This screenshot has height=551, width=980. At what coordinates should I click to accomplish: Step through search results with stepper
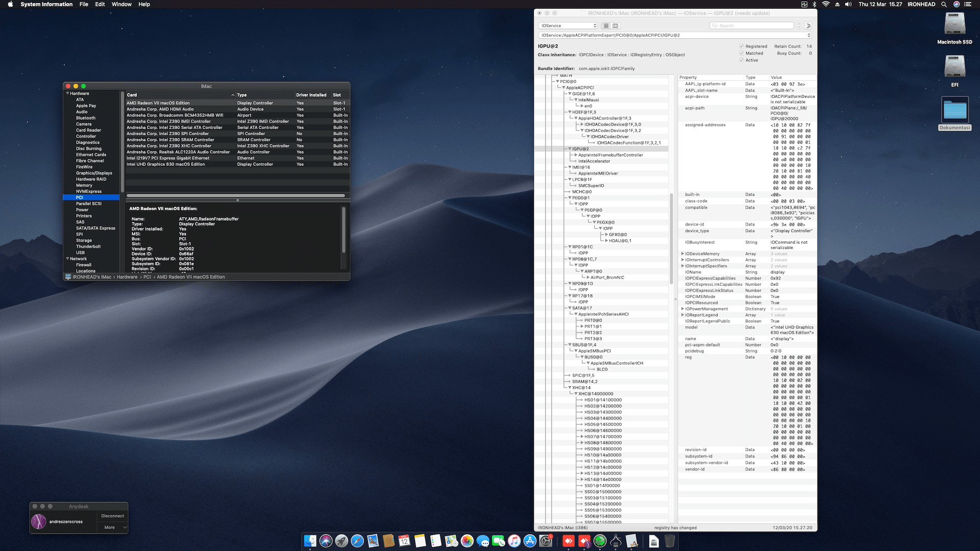[x=799, y=26]
